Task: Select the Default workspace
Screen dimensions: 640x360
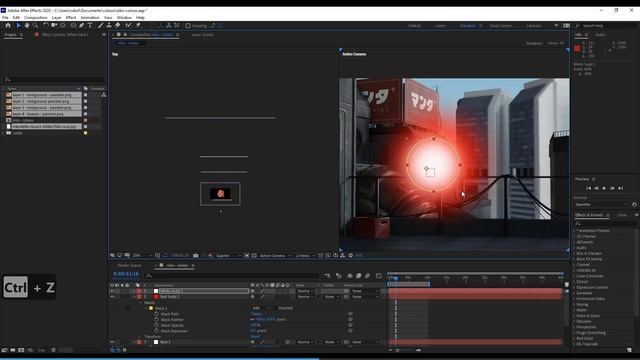Action: (x=414, y=26)
